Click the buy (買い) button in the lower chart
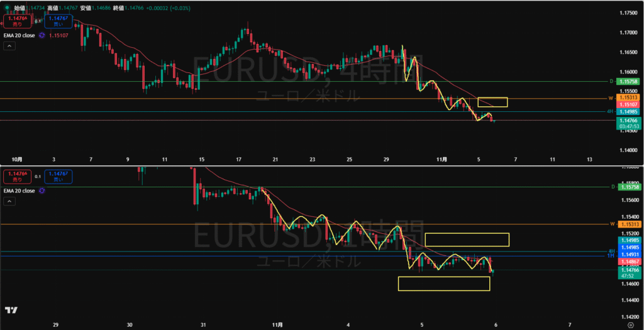 (58, 177)
